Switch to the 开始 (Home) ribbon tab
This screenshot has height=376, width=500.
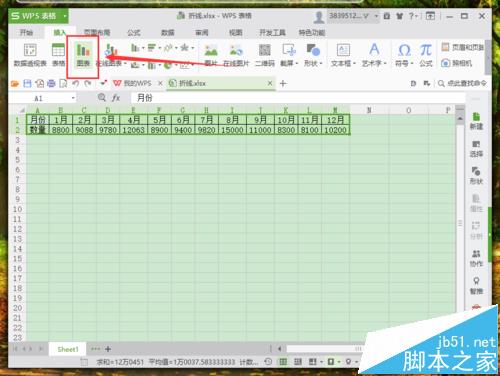(26, 33)
